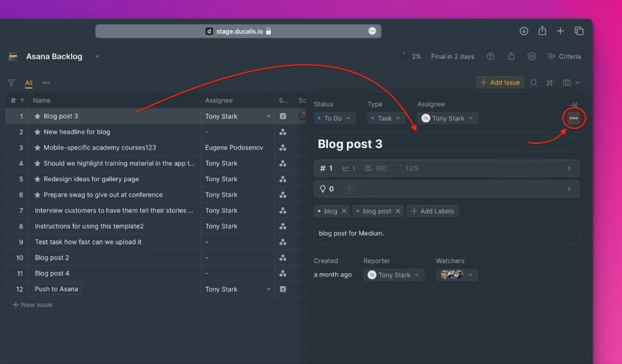The height and width of the screenshot is (364, 622).
Task: Click source icon in Blog post 3 row
Action: [283, 116]
